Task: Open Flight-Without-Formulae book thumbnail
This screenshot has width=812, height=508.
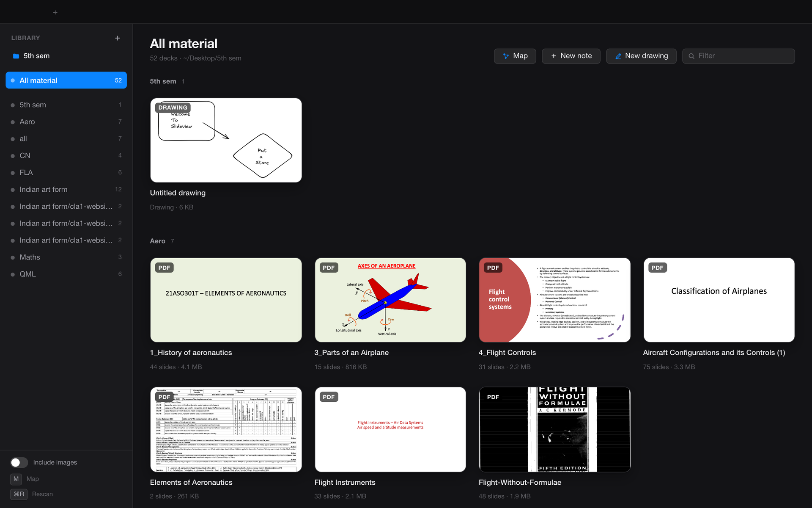Action: point(554,429)
